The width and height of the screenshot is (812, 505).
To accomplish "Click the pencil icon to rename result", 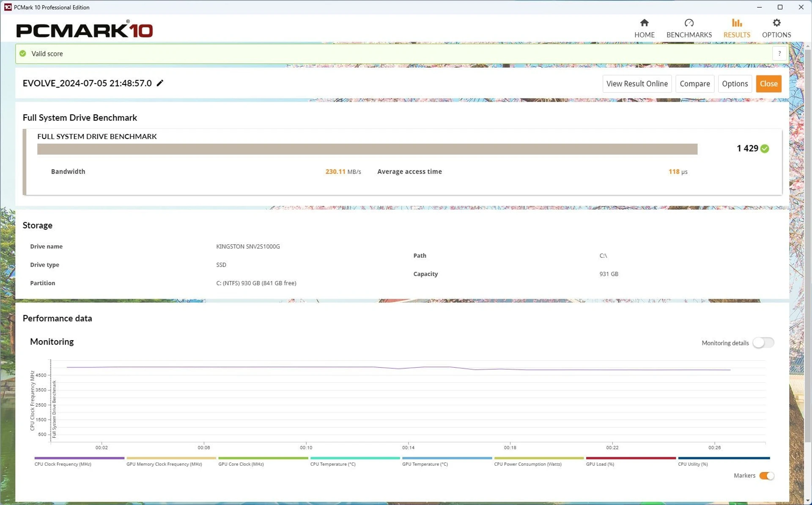I will [160, 83].
